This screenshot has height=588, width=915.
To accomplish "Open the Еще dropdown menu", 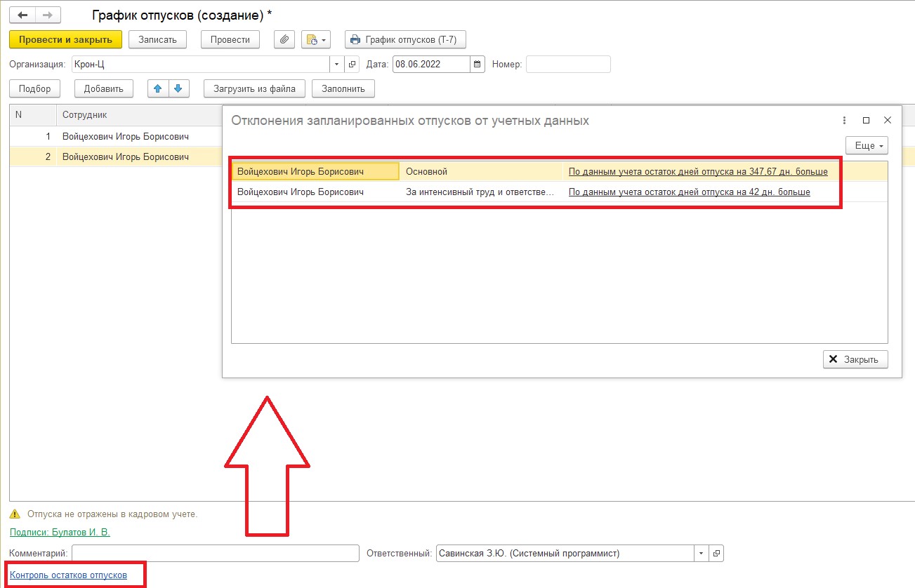I will pos(867,145).
